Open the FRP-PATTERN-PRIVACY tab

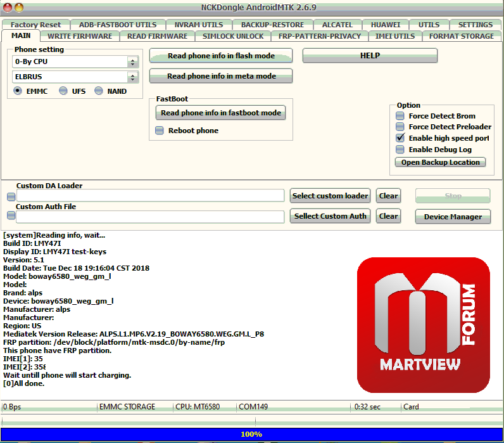pos(319,36)
